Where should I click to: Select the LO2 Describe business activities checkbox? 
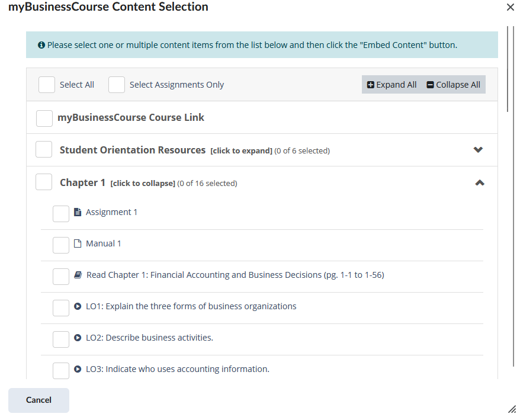click(61, 339)
